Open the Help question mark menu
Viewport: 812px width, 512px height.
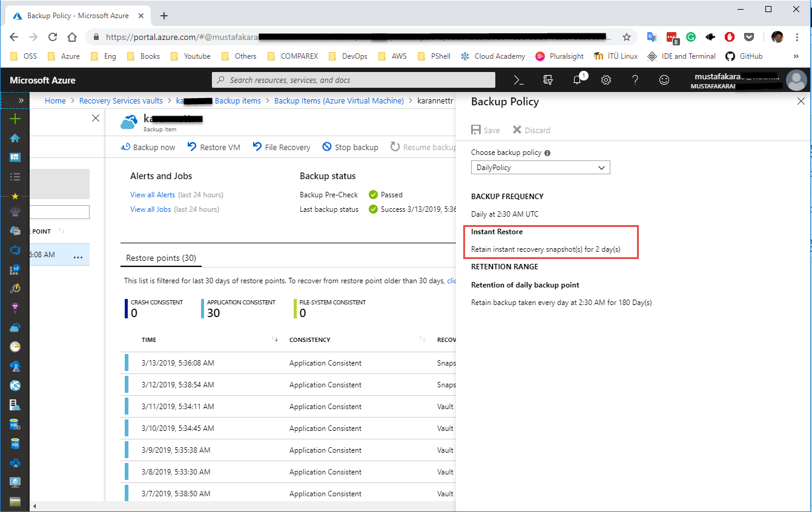635,80
